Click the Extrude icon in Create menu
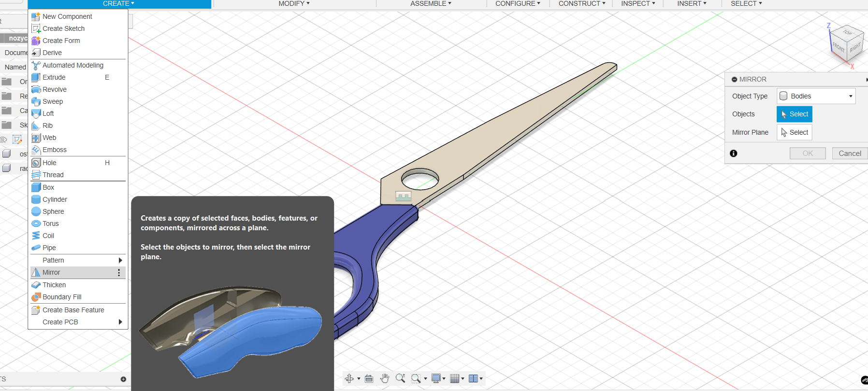 [x=36, y=77]
